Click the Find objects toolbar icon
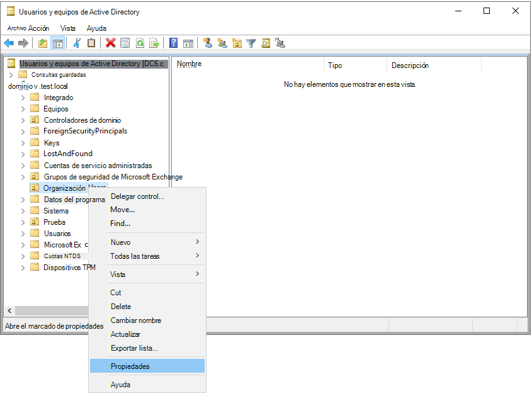 [266, 43]
